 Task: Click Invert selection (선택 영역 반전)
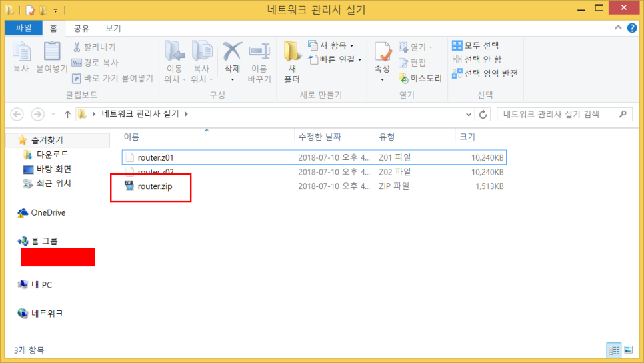pyautogui.click(x=485, y=73)
